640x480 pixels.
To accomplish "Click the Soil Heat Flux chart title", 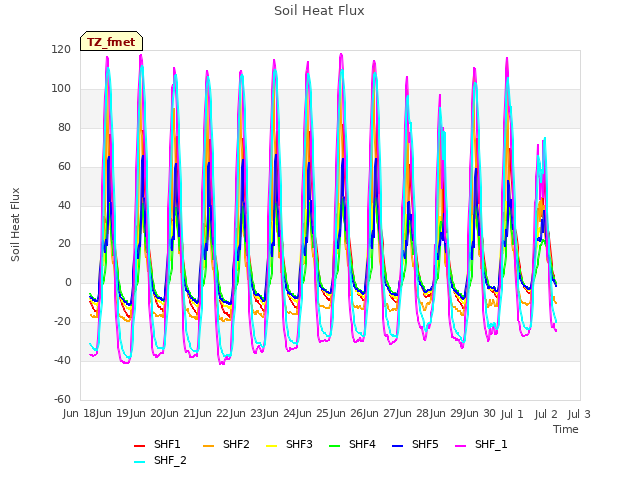I will (319, 11).
